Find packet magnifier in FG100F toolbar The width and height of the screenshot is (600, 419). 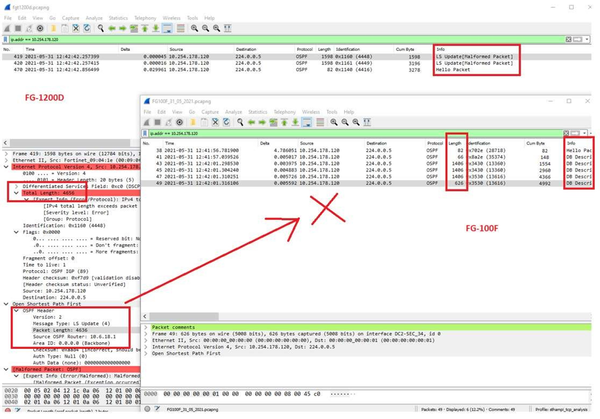240,122
